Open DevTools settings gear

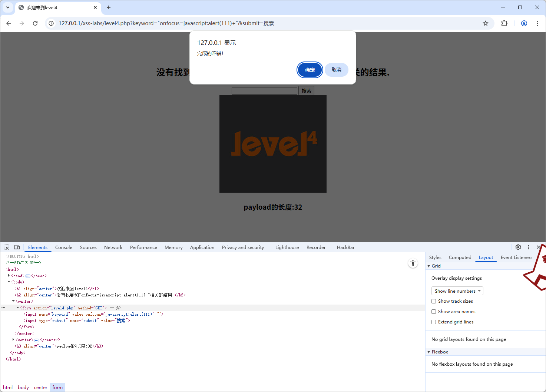tap(518, 247)
